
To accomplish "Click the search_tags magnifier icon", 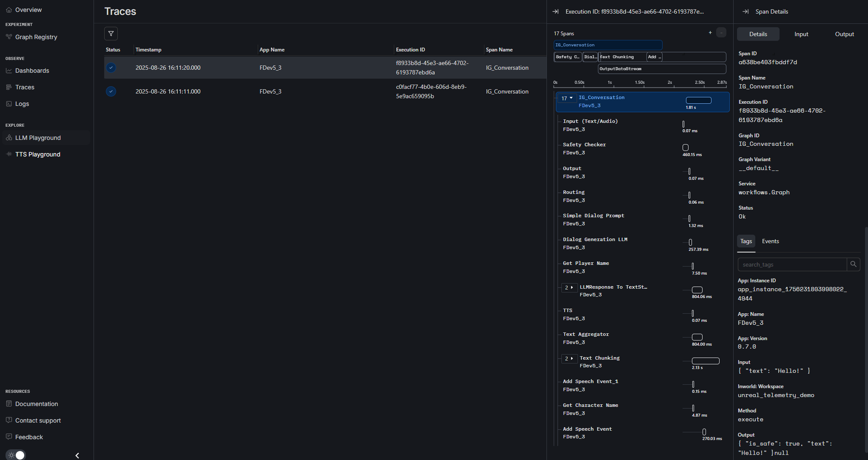I will [853, 264].
